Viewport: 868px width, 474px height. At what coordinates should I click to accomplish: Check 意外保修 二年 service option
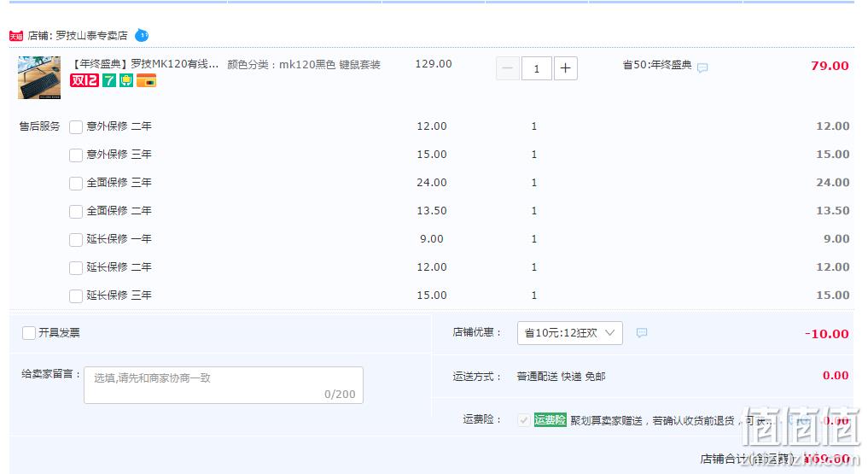click(76, 126)
